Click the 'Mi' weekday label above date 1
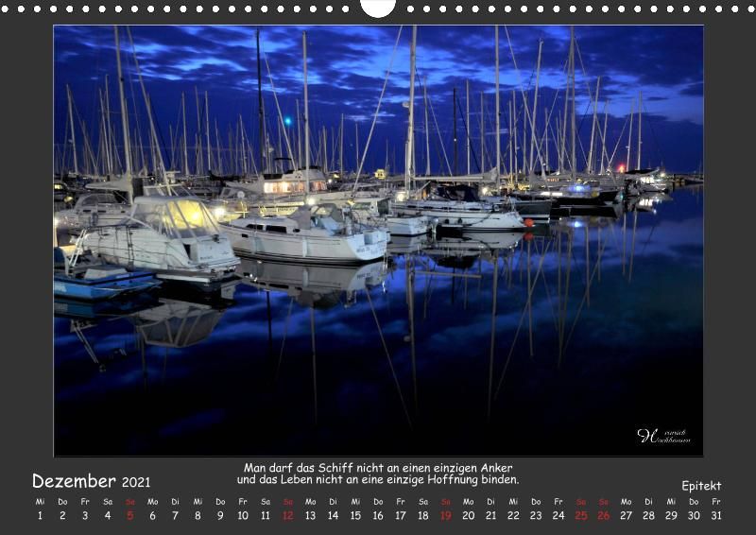The image size is (756, 535). pyautogui.click(x=40, y=502)
